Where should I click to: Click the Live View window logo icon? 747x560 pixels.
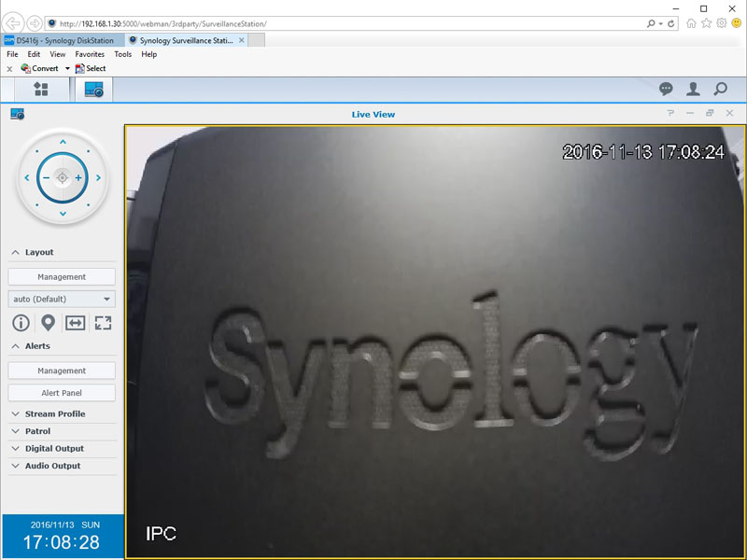point(17,114)
